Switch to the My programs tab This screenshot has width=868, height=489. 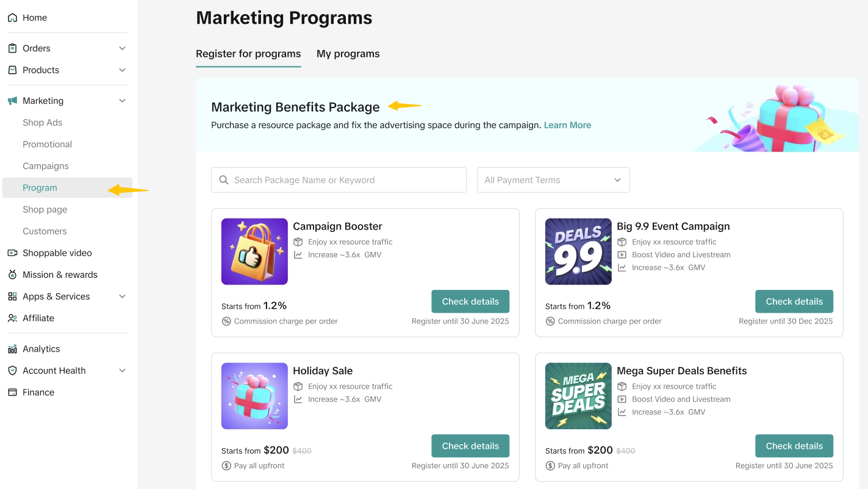point(348,54)
